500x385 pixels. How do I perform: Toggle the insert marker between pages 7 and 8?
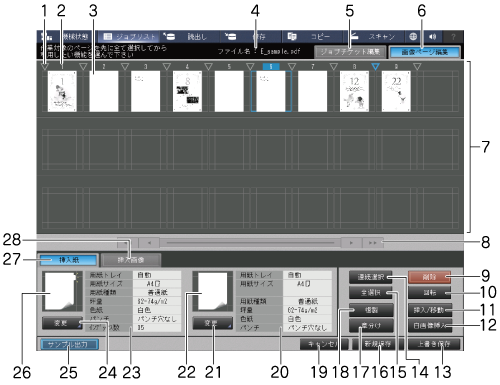[334, 67]
